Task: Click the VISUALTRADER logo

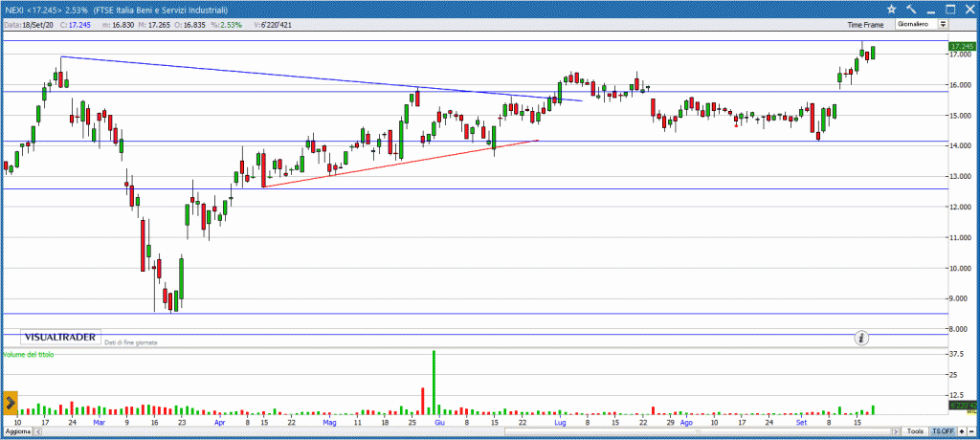Action: coord(60,338)
